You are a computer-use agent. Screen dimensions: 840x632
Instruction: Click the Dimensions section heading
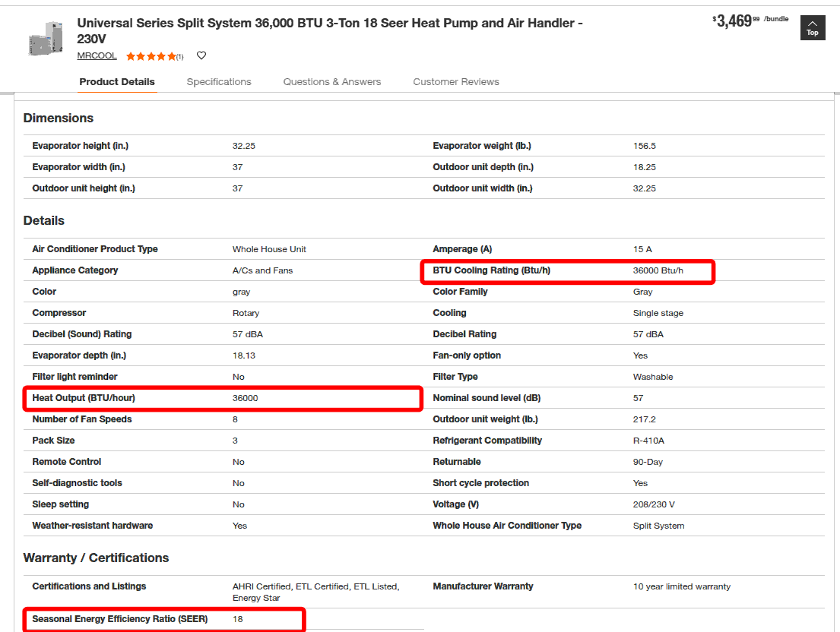[x=59, y=118]
